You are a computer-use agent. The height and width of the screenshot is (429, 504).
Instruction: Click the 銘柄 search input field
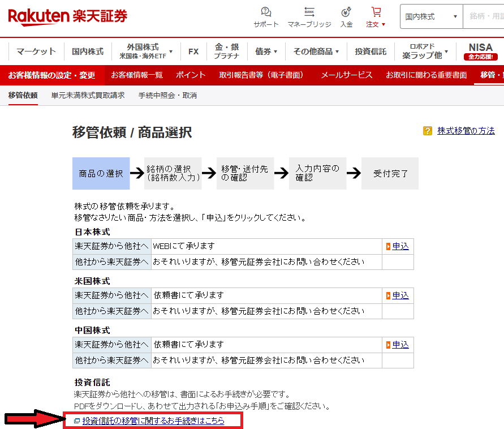(x=484, y=16)
